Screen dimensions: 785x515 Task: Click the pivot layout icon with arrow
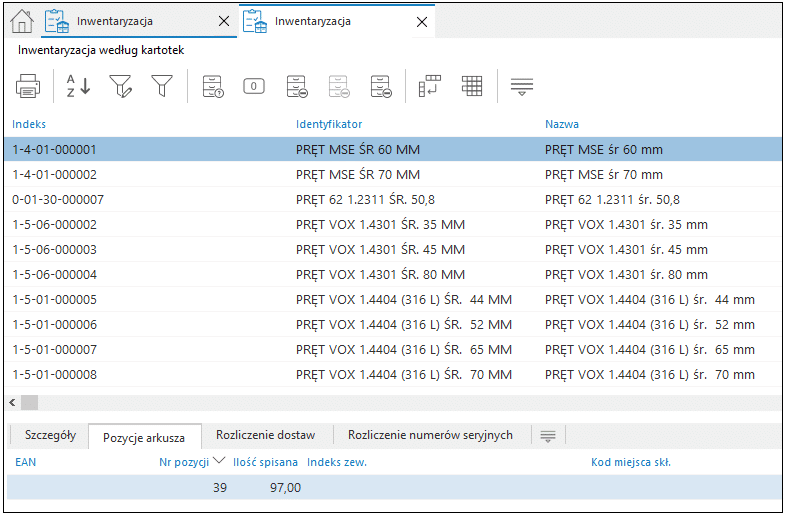[x=430, y=87]
